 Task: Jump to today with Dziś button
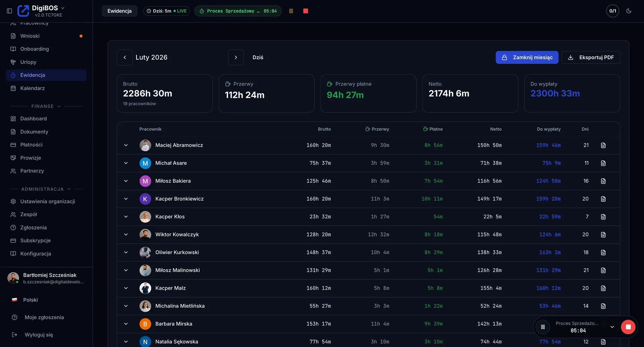click(x=258, y=58)
